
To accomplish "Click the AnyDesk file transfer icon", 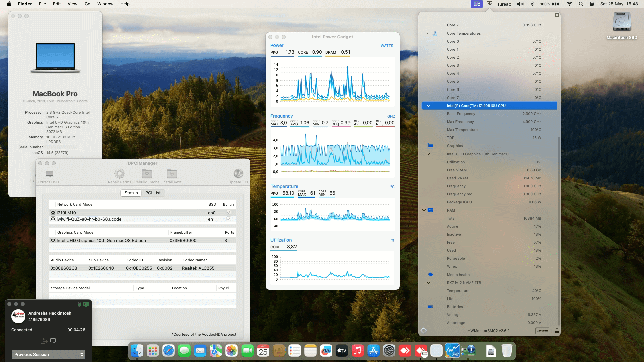I will pos(44,341).
